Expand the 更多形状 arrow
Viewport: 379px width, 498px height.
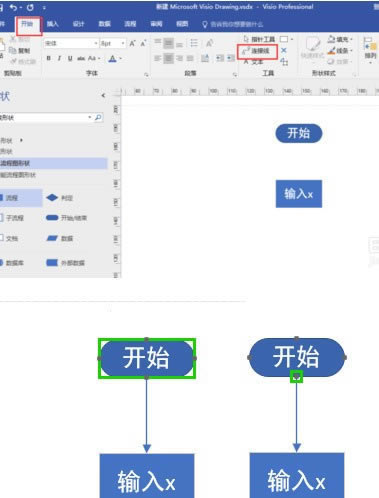[x=21, y=140]
